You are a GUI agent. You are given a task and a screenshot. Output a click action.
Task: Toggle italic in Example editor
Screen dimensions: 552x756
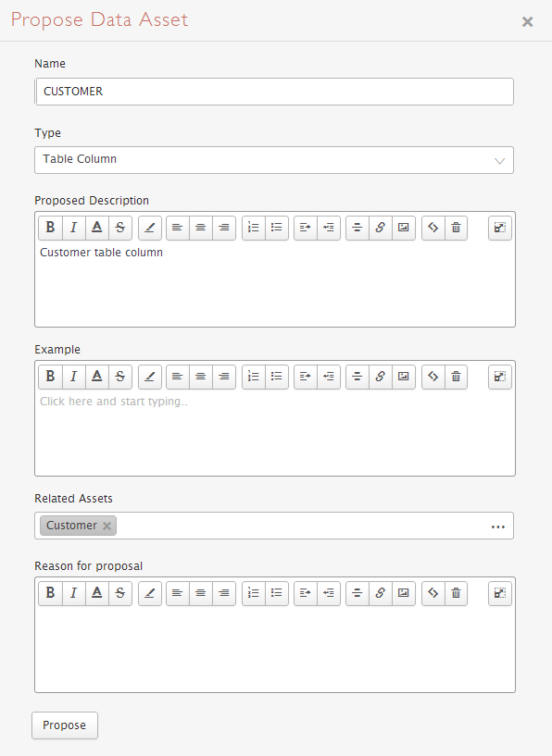point(74,377)
